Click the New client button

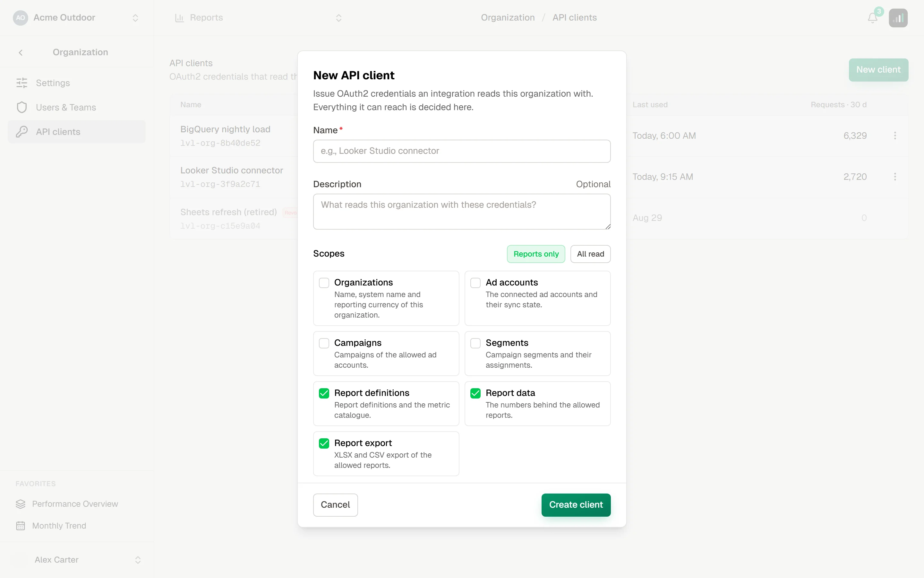[x=878, y=70]
